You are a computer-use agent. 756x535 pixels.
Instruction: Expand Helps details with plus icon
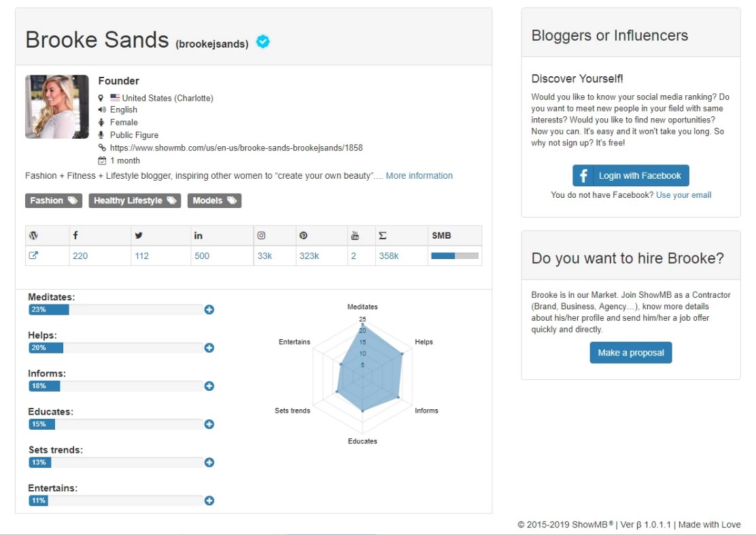tap(209, 348)
